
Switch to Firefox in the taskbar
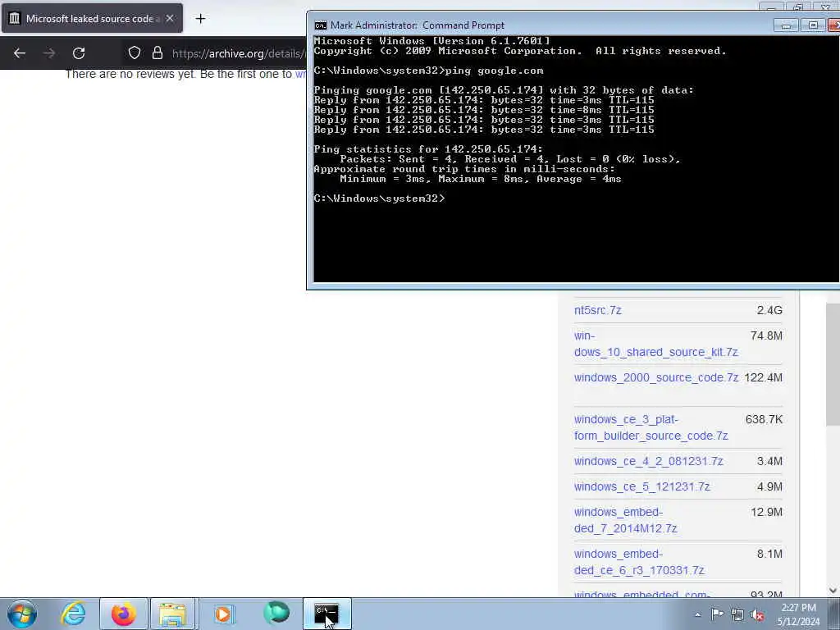[x=123, y=614]
